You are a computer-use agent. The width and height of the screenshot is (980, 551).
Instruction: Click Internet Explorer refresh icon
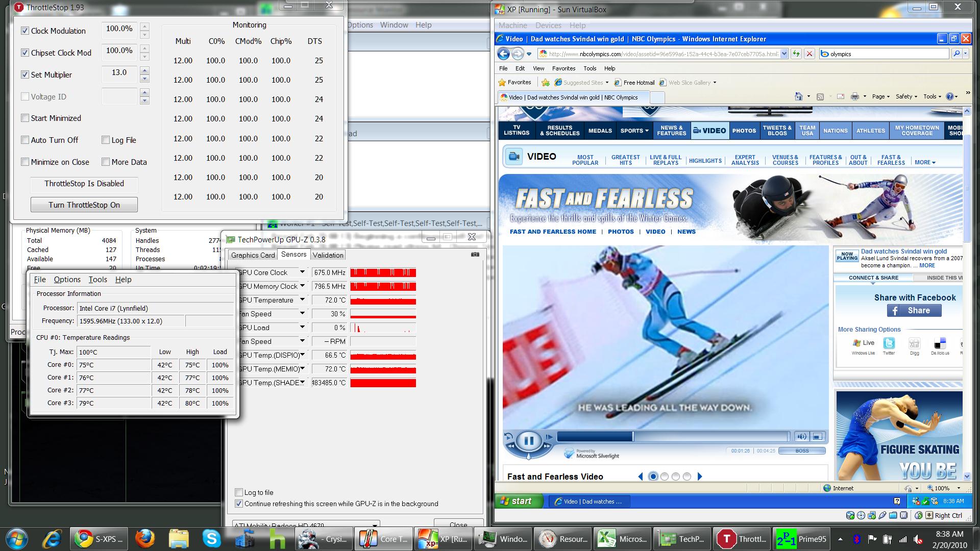(796, 54)
